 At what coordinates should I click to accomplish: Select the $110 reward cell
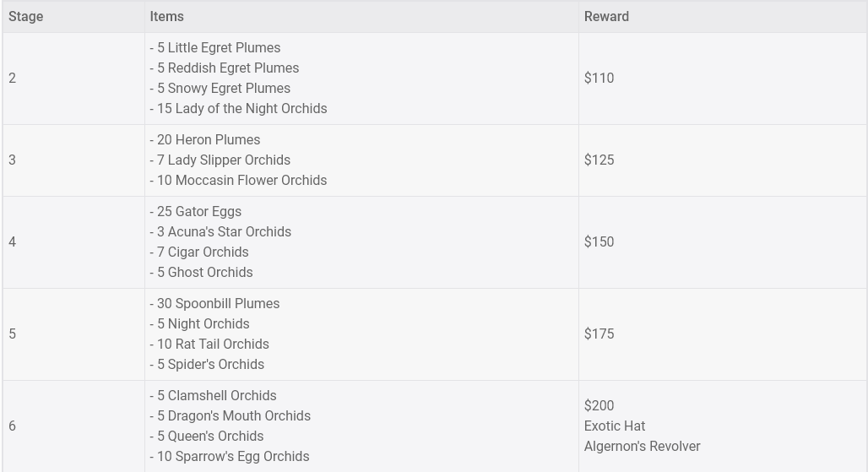tap(599, 79)
